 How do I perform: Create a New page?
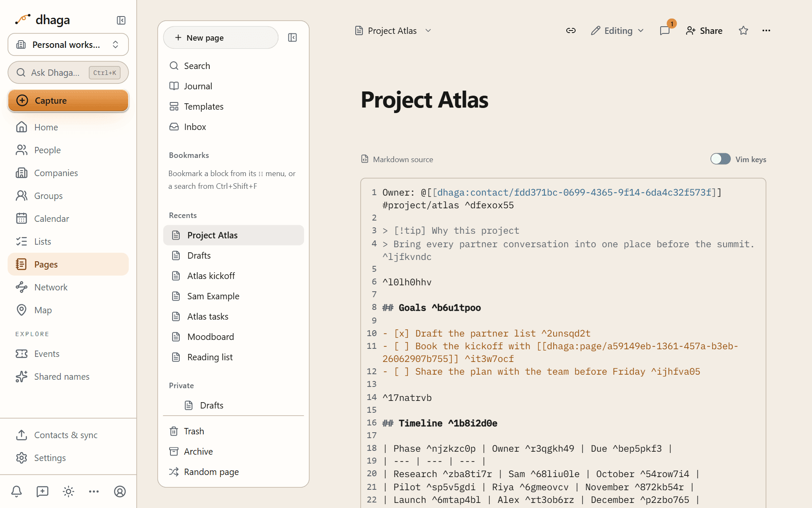click(221, 38)
